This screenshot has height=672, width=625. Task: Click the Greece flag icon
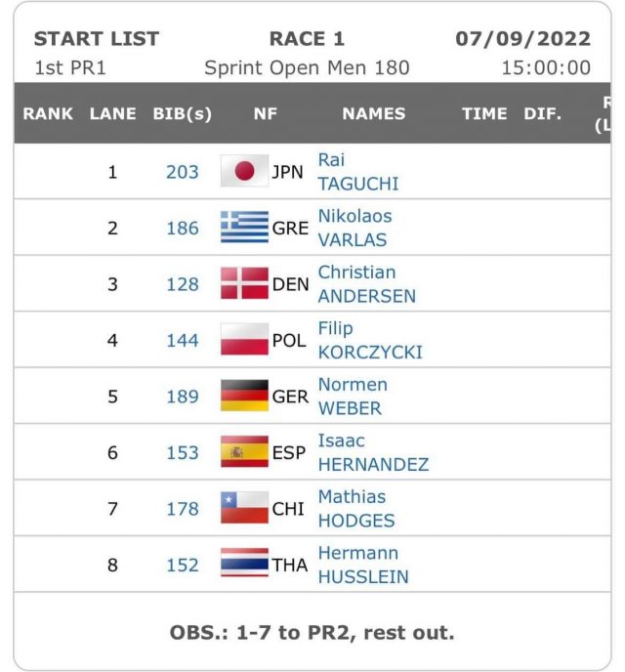click(244, 228)
